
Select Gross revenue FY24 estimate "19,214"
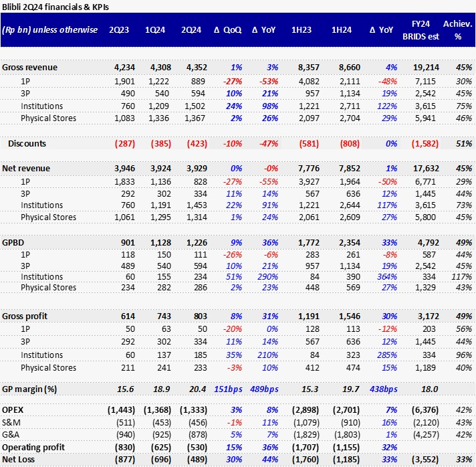click(426, 68)
